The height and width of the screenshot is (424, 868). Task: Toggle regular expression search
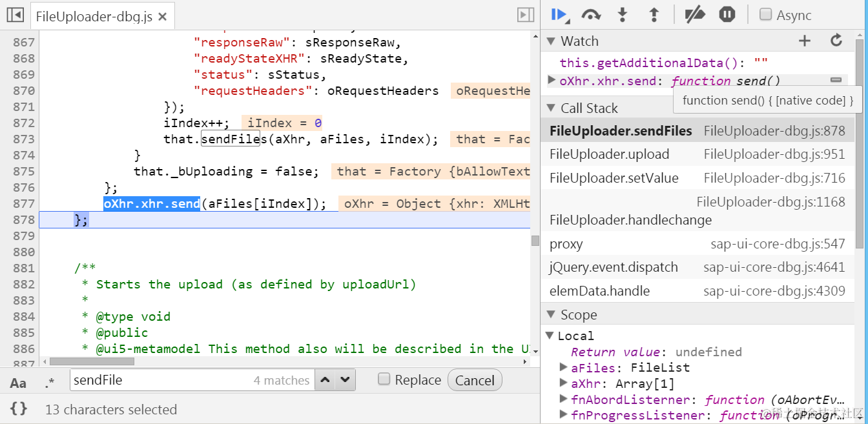[50, 383]
